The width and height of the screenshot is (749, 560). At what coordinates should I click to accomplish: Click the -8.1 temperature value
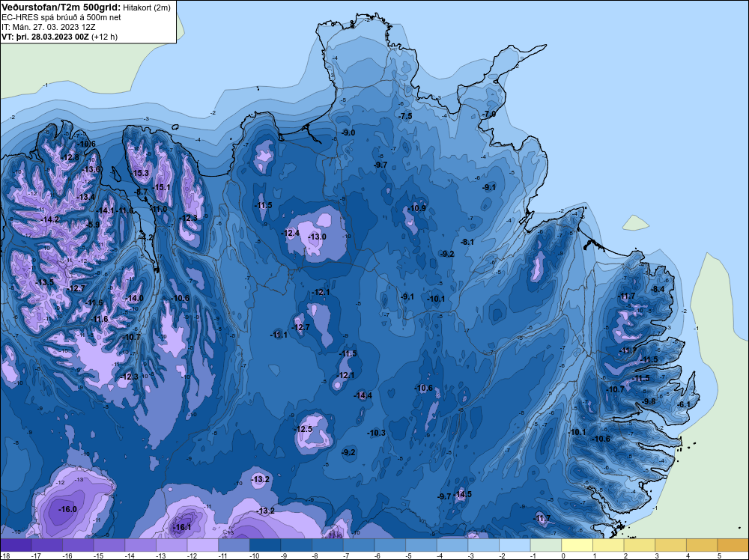[x=467, y=242]
